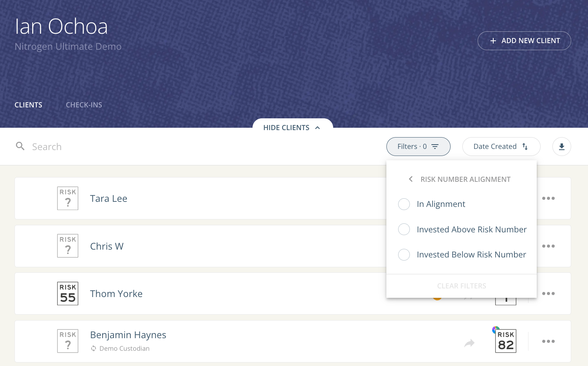Click the share arrow for Benjamin Haynes
Screen dimensions: 588x366
tap(469, 343)
